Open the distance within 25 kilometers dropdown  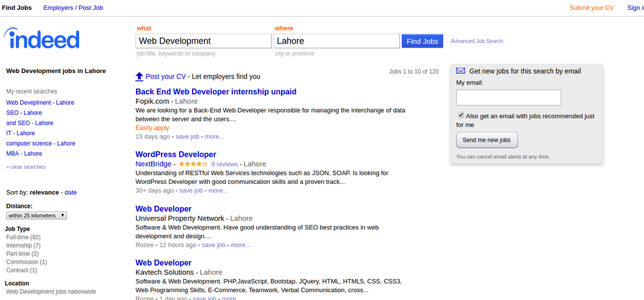point(36,216)
